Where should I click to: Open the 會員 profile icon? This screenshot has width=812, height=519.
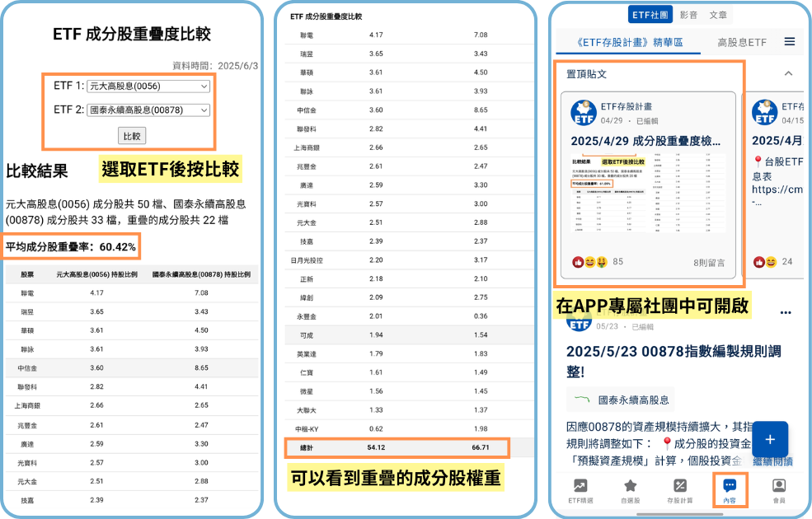coord(779,485)
